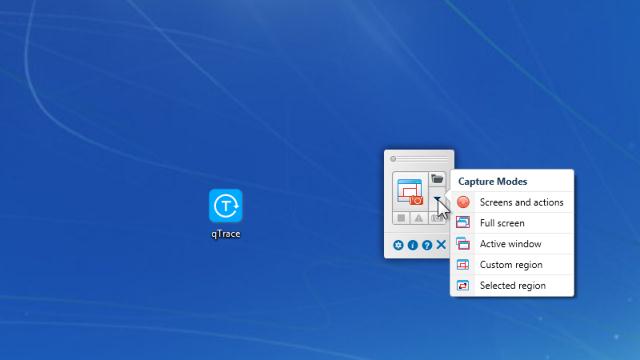640x360 pixels.
Task: Click the grey warning triangle icon
Action: pos(419,218)
